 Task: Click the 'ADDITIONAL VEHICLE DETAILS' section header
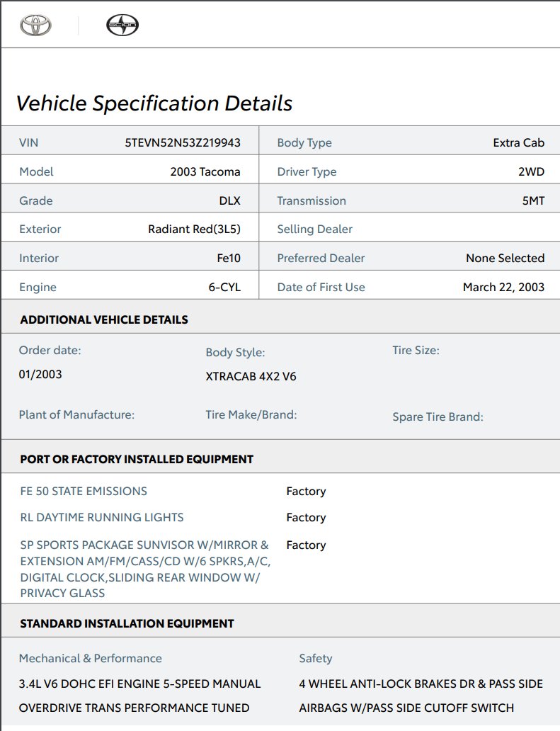104,320
